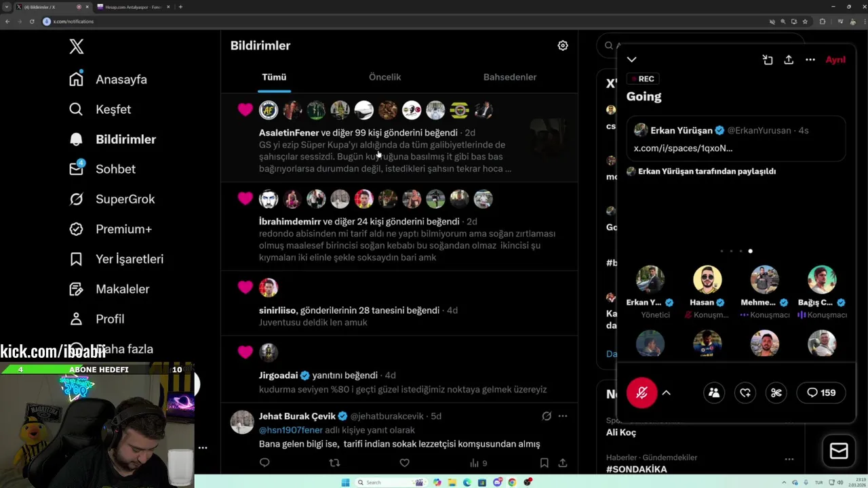868x488 pixels.
Task: Leave the Space via Ayrıl
Action: coord(835,60)
